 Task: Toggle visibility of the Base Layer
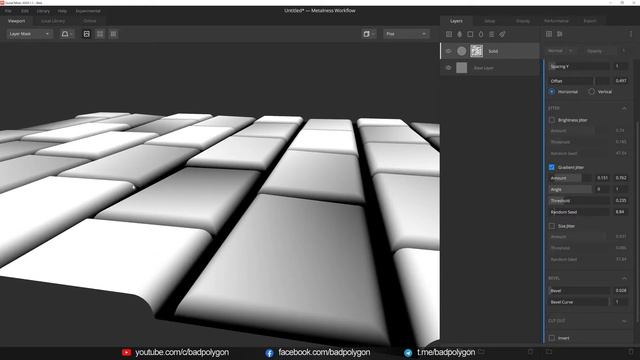click(449, 68)
